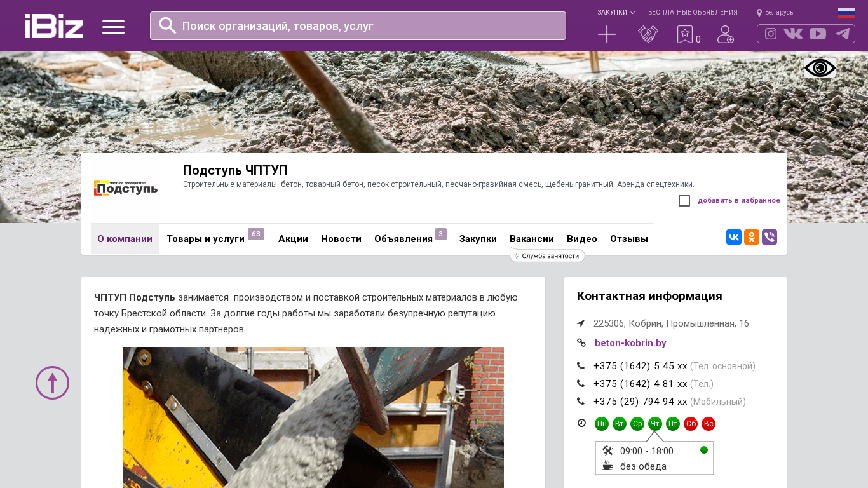Screen dimensions: 868x488
Task: Click the phone icon beside mobile number
Action: 581,401
